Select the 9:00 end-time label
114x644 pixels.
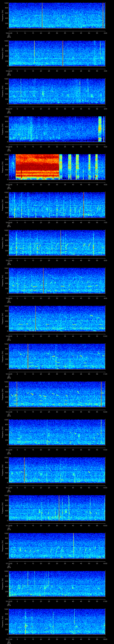(105, 298)
